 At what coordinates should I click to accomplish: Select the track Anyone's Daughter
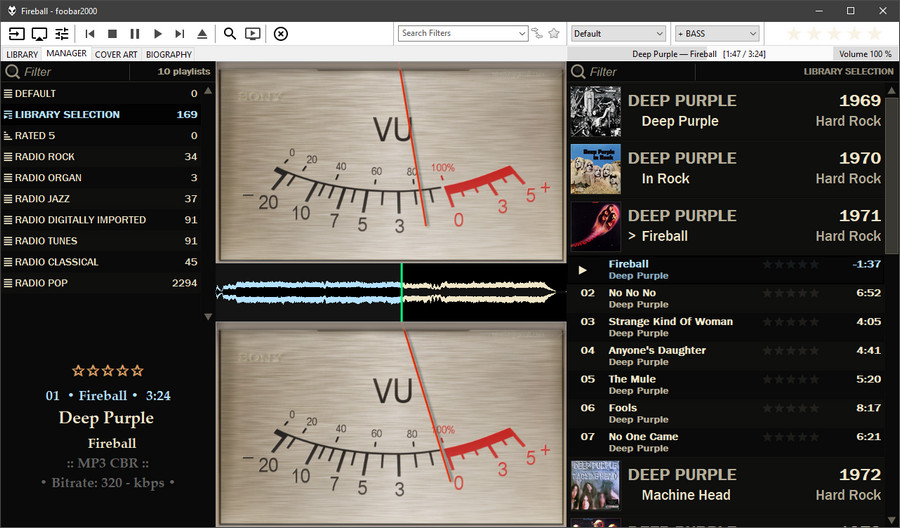click(727, 356)
